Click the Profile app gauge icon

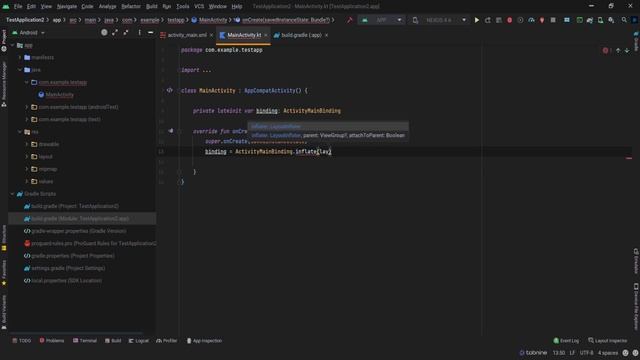pos(531,20)
